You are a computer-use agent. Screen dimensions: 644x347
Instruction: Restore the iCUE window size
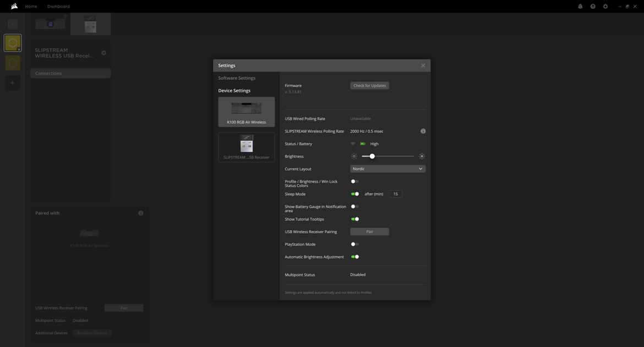[x=627, y=7]
